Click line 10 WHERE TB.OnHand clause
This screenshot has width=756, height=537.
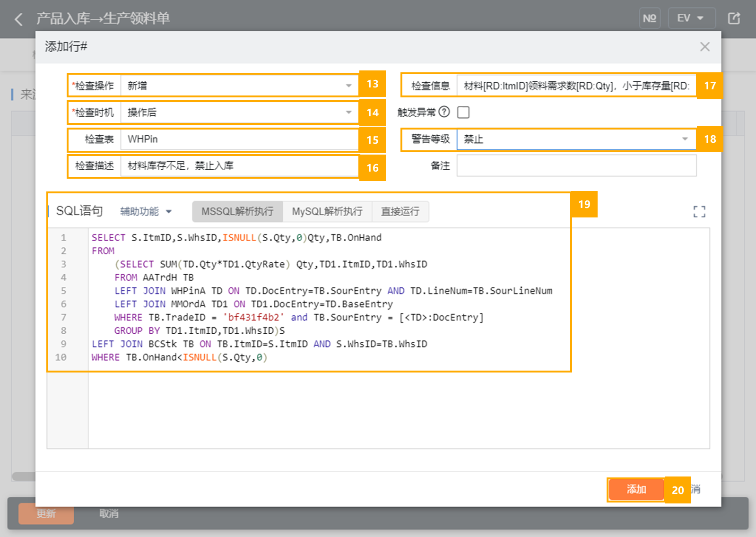pyautogui.click(x=180, y=357)
